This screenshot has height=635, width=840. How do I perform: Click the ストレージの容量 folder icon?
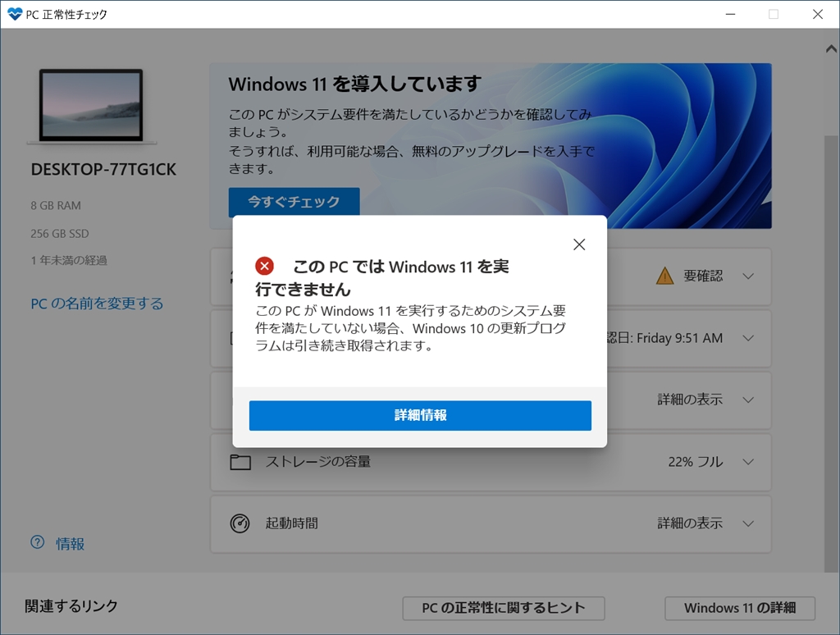point(240,462)
